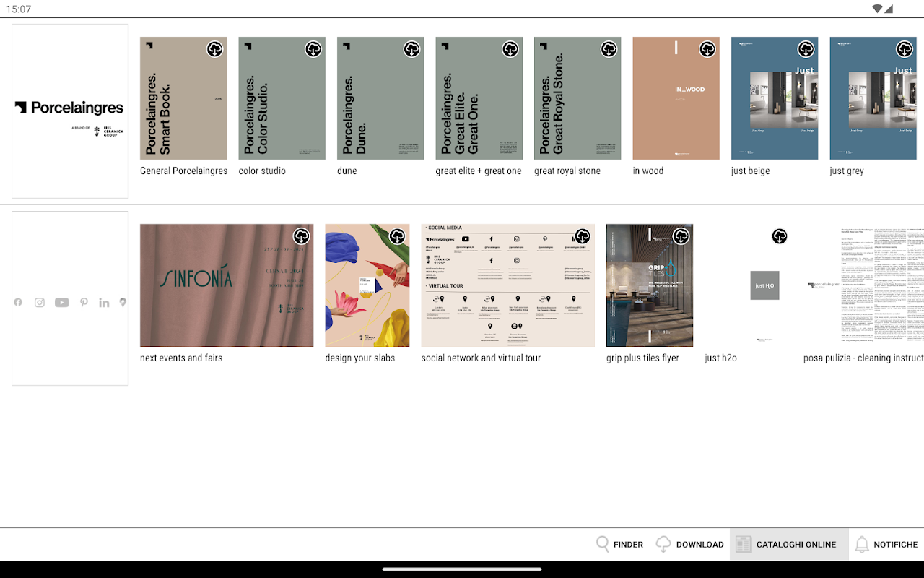Open the Great Royal Stone cover
The height and width of the screenshot is (578, 924).
(577, 98)
